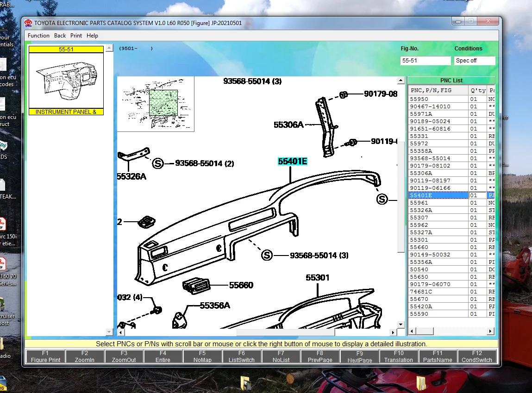The height and width of the screenshot is (393, 532).
Task: Click the highlighted 55401E label in diagram
Action: coord(293,162)
